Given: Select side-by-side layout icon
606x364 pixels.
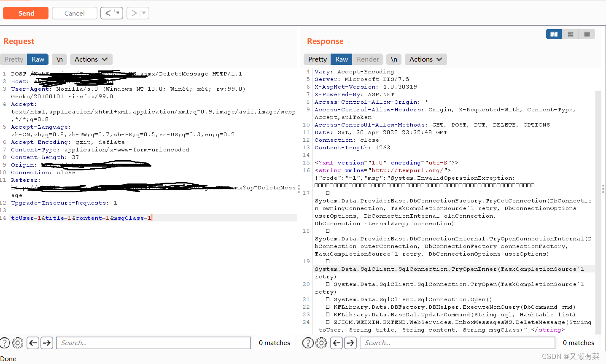Looking at the screenshot, I should [554, 34].
